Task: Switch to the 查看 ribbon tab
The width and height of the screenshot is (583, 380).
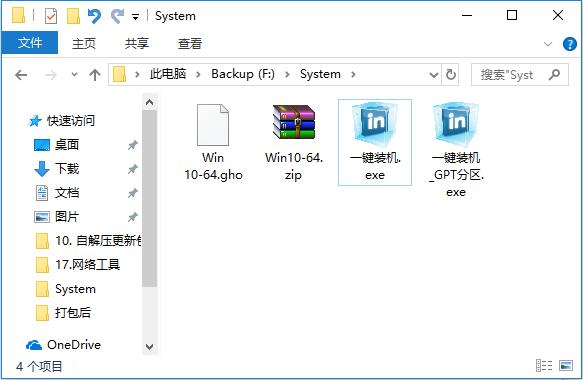Action: pos(190,44)
